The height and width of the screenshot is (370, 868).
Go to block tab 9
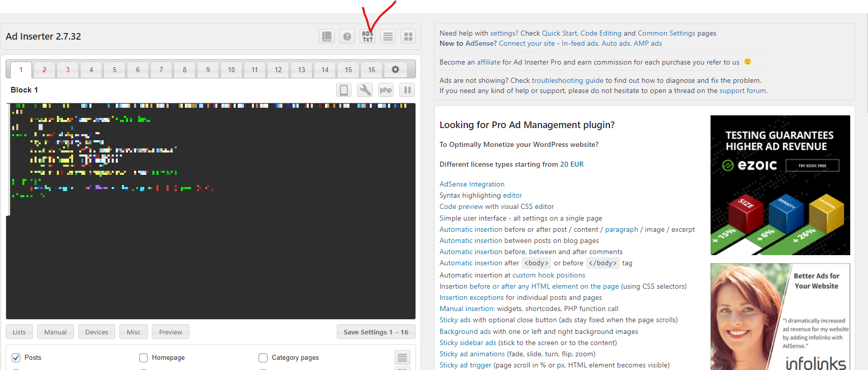(208, 70)
